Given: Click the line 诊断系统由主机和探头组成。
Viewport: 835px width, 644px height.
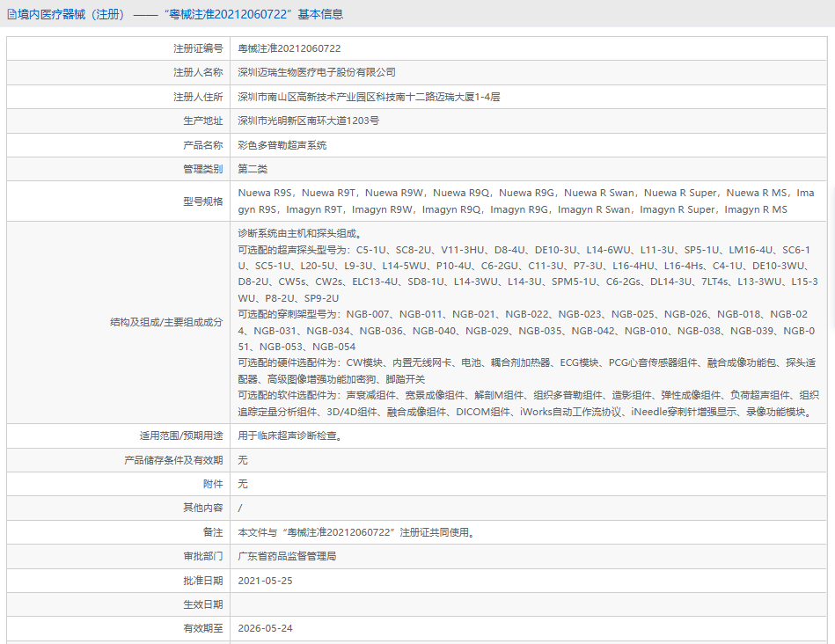Looking at the screenshot, I should [x=300, y=233].
